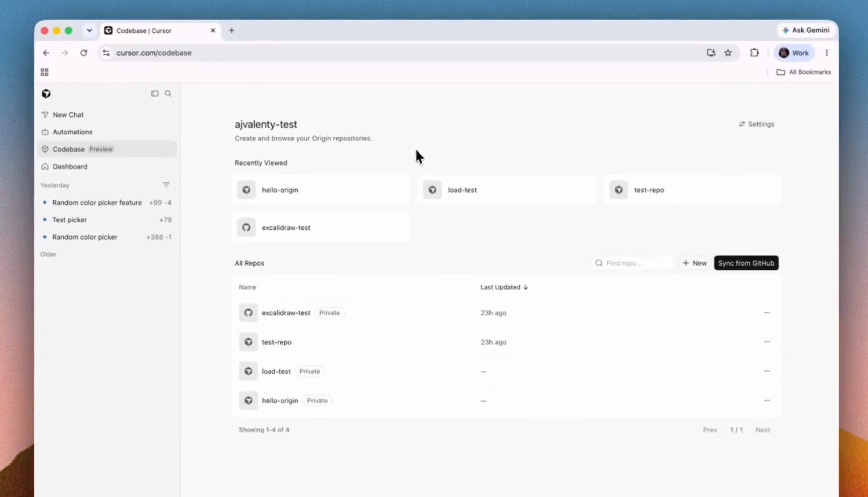Open Automations in the sidebar
This screenshot has width=868, height=497.
point(107,132)
